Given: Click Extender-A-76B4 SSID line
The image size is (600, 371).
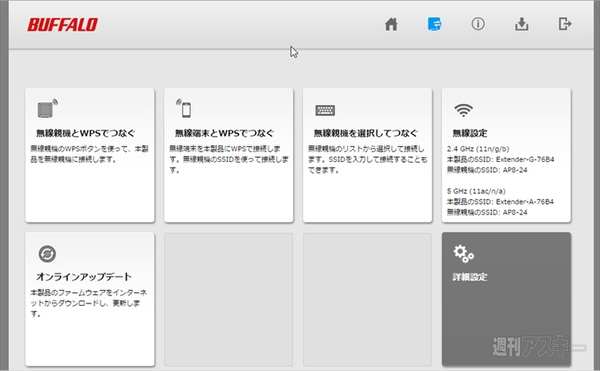Looking at the screenshot, I should (x=500, y=202).
